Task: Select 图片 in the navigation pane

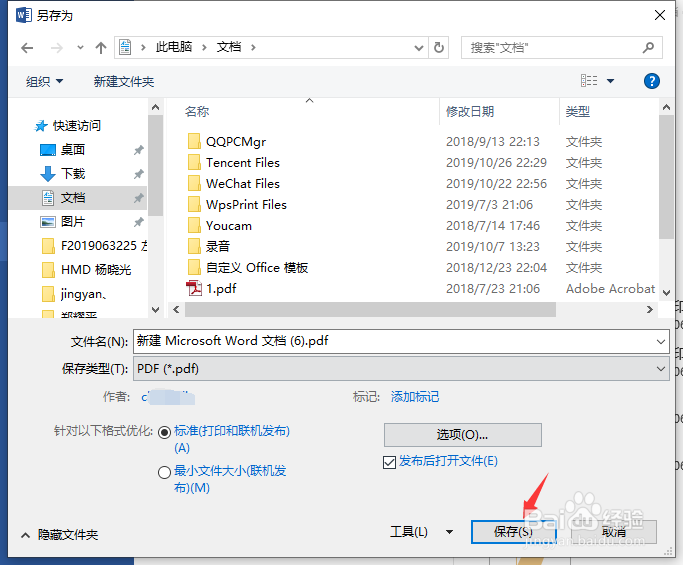Action: point(72,222)
